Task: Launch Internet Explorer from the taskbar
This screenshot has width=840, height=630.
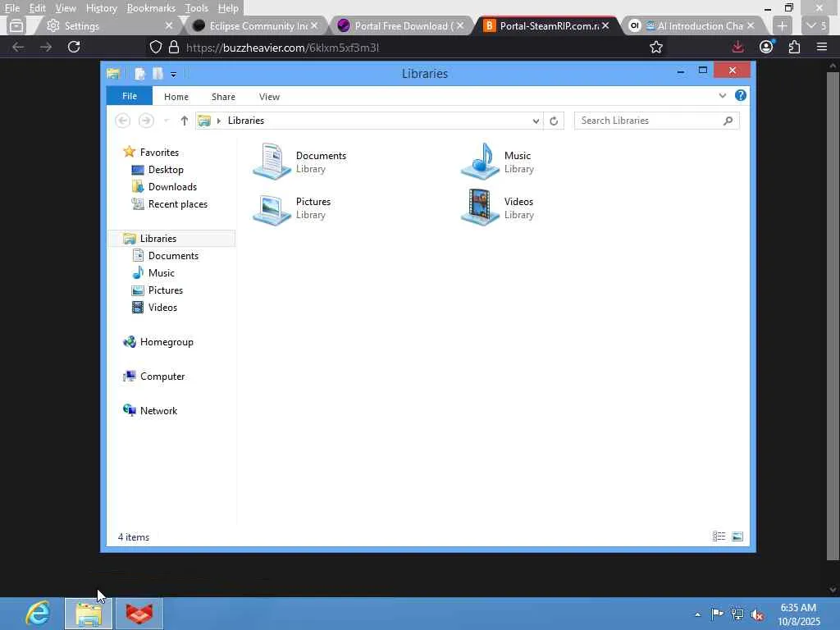Action: (39, 614)
